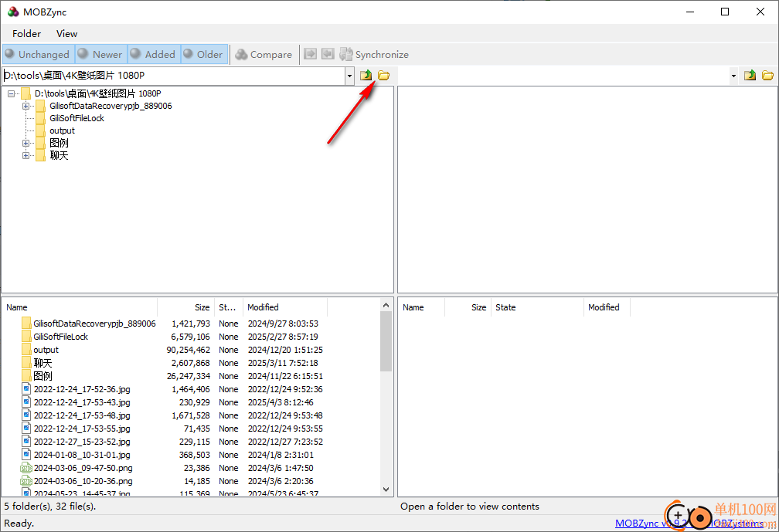Collapse the root D:\tools folder node

pos(11,93)
